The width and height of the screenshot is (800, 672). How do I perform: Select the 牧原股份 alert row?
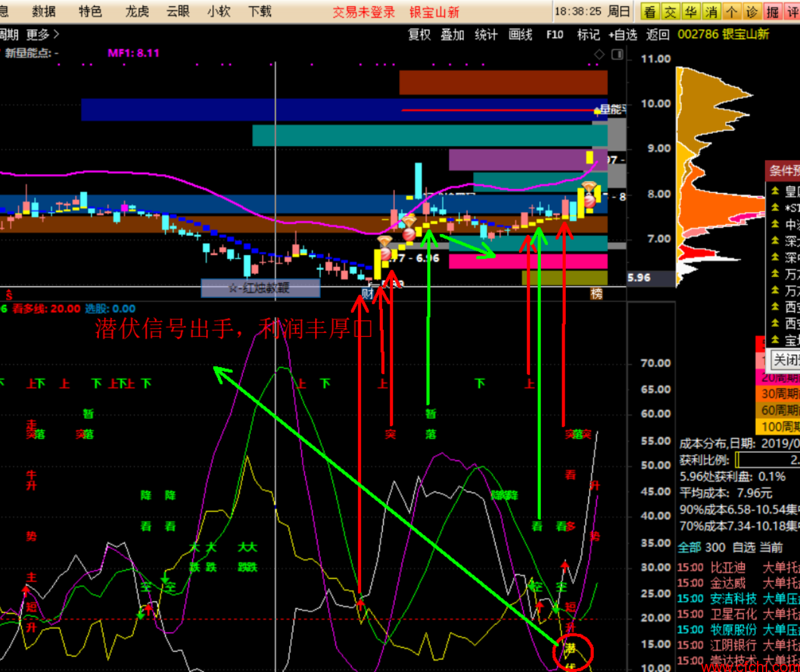click(738, 630)
